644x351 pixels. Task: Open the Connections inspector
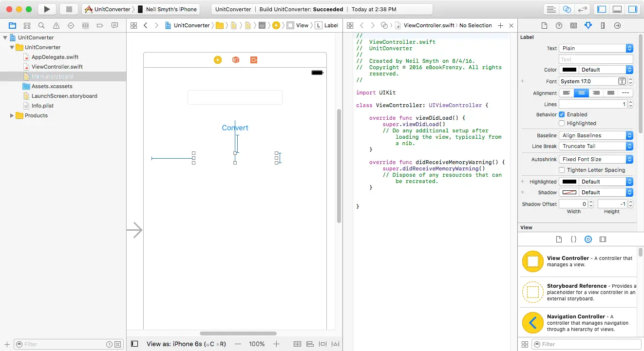(x=617, y=25)
